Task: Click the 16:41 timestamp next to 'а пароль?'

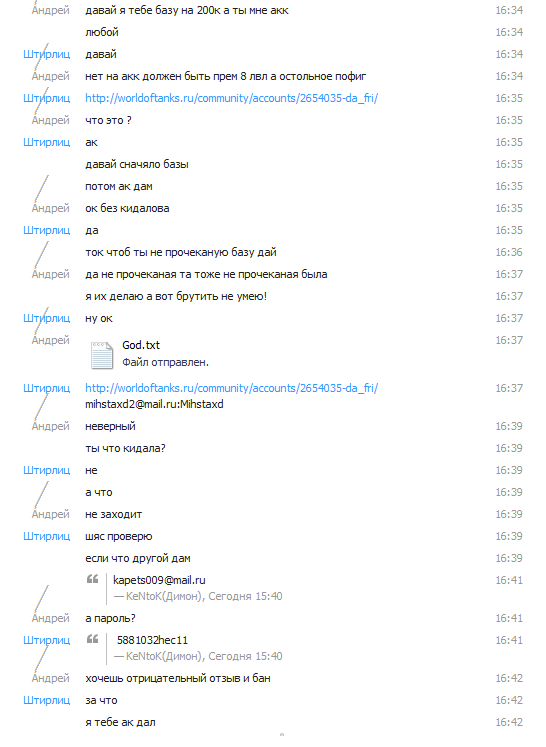Action: [x=509, y=618]
